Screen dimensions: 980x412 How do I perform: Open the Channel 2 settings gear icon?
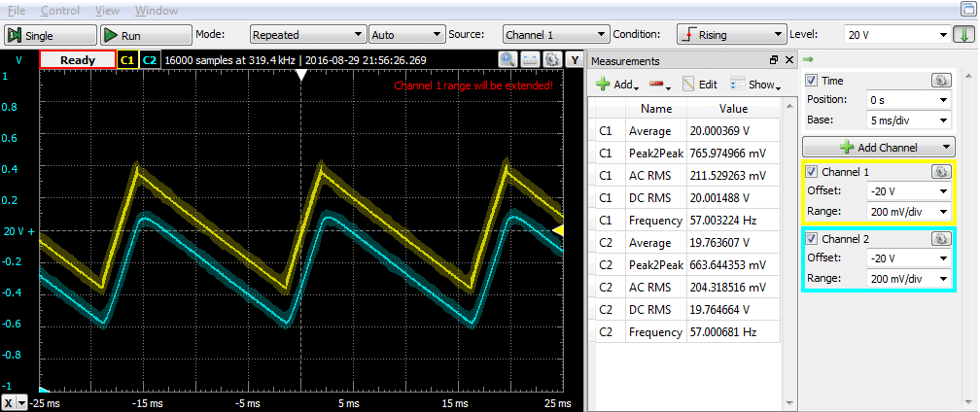point(941,238)
